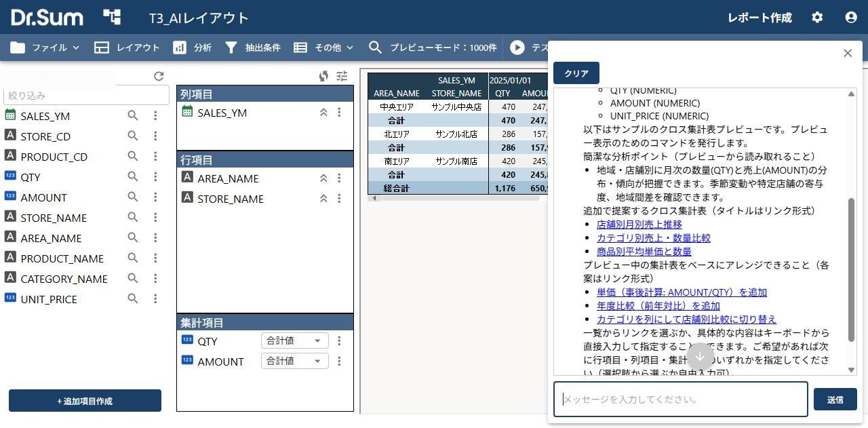Select the 分析 toolbar item

click(x=193, y=47)
